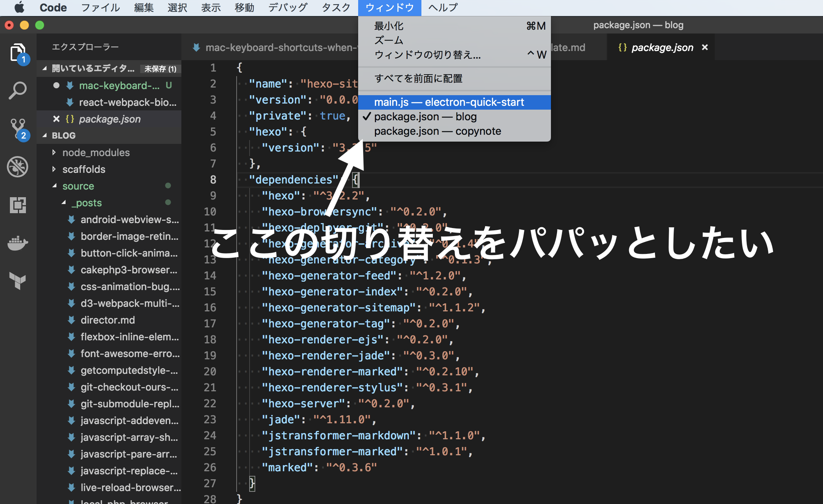Switch to package.json — blog checked window
The width and height of the screenshot is (823, 504).
425,116
